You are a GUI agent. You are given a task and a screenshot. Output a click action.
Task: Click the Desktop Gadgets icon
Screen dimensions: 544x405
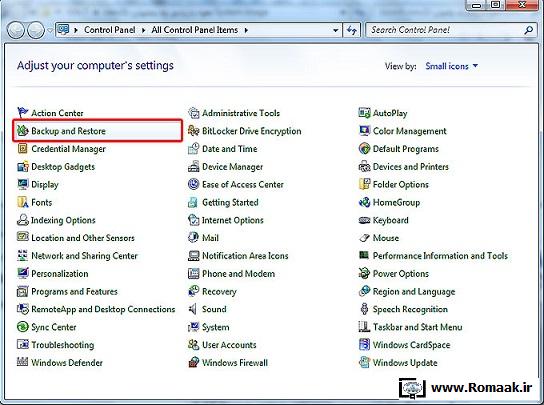[x=23, y=167]
